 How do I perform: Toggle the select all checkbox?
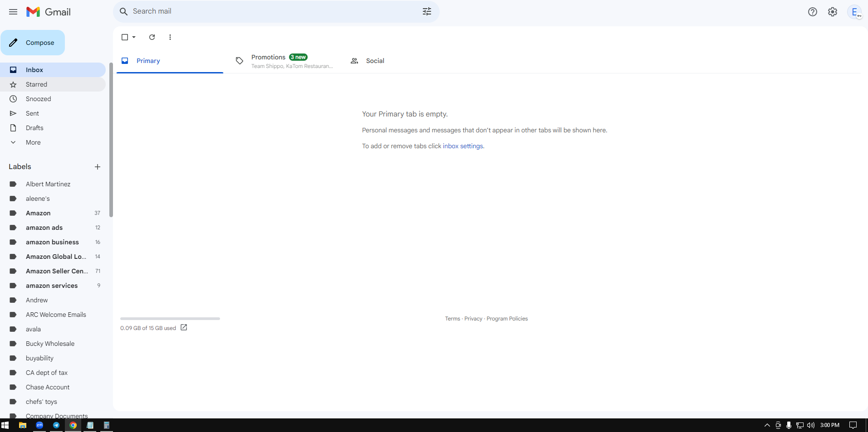tap(125, 37)
